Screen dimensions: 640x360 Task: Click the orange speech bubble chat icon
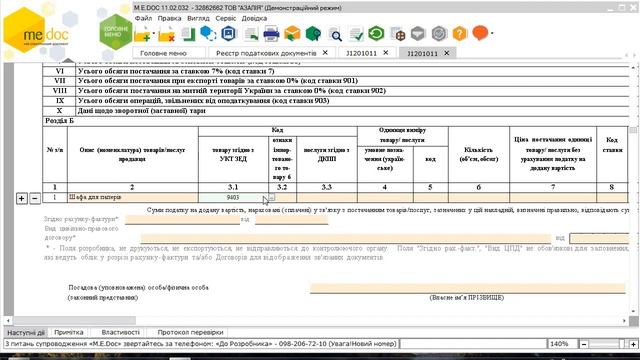click(x=480, y=33)
